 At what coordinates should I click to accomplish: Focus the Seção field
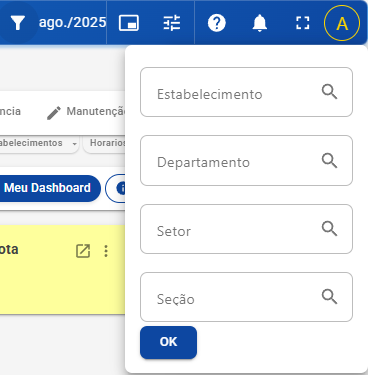[x=246, y=297]
